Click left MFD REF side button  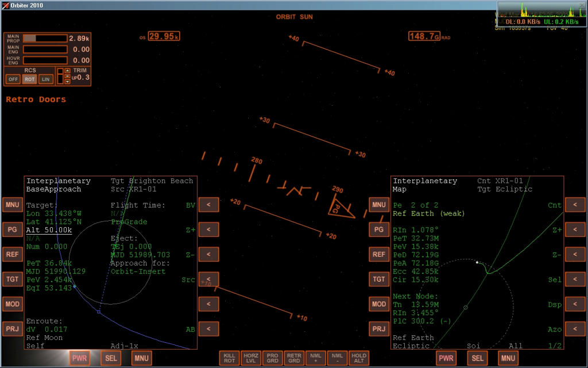pyautogui.click(x=13, y=254)
